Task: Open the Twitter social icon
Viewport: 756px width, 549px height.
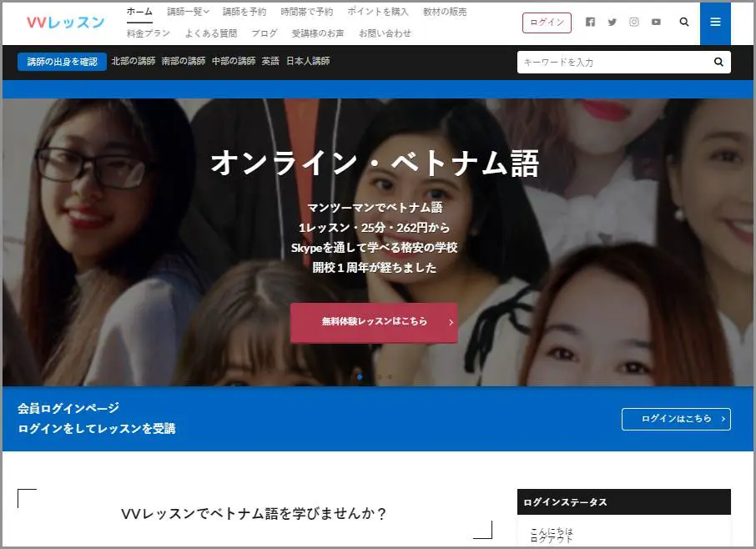Action: tap(612, 22)
